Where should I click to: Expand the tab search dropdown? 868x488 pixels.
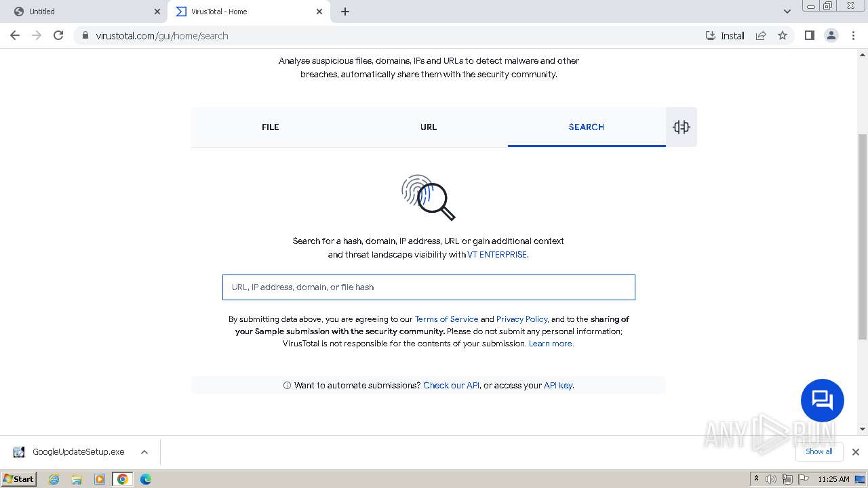[787, 12]
